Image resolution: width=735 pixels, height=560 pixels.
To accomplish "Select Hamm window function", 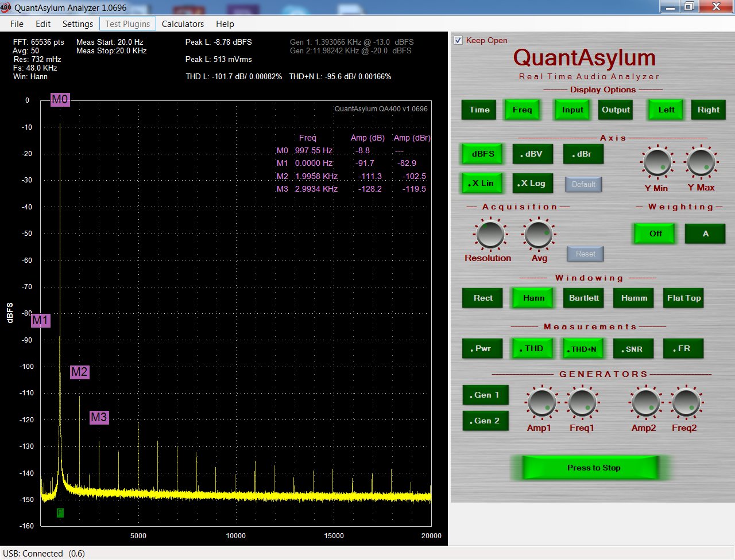I will [634, 298].
